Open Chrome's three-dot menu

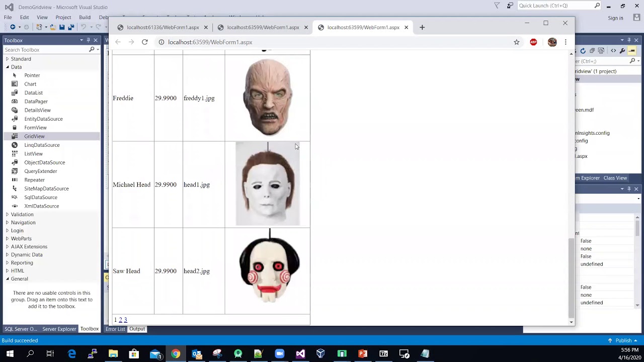[x=566, y=42]
